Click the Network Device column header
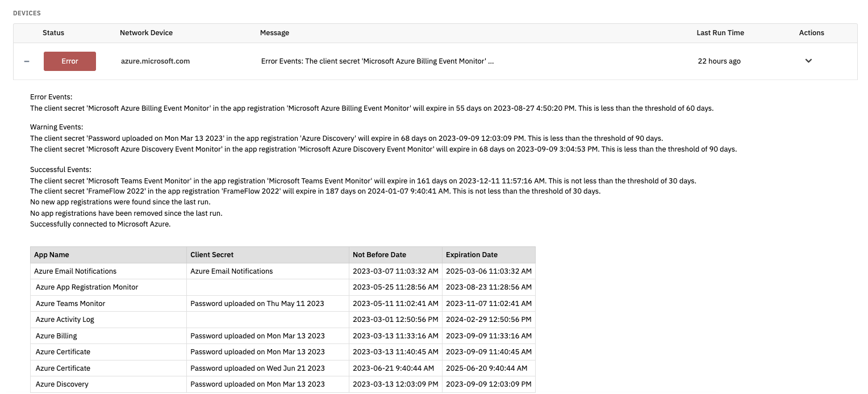The height and width of the screenshot is (394, 868). (146, 33)
